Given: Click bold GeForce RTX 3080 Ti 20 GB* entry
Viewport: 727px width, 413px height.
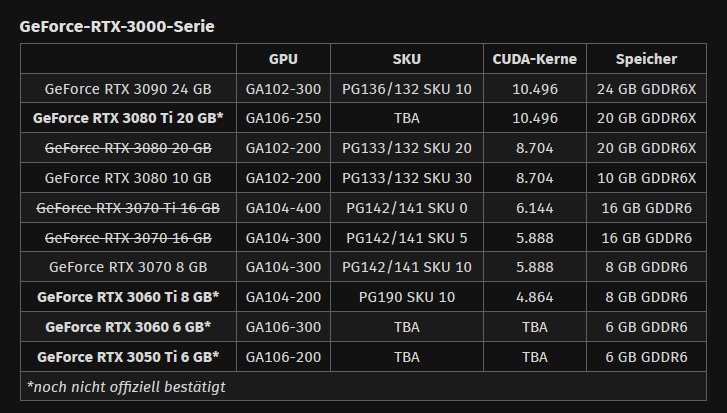Looking at the screenshot, I should [x=128, y=118].
